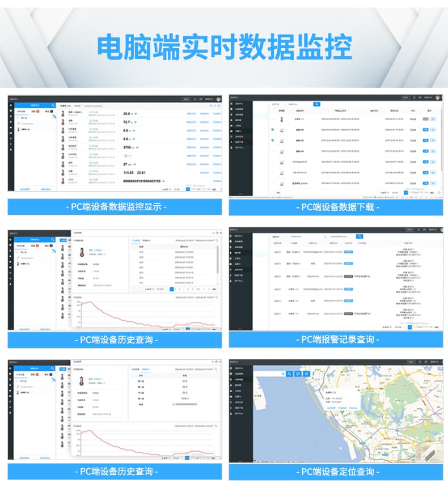The image size is (448, 488).
Task: Click search icon in PC端设备数据监控显示 device panel
Action: (53, 105)
